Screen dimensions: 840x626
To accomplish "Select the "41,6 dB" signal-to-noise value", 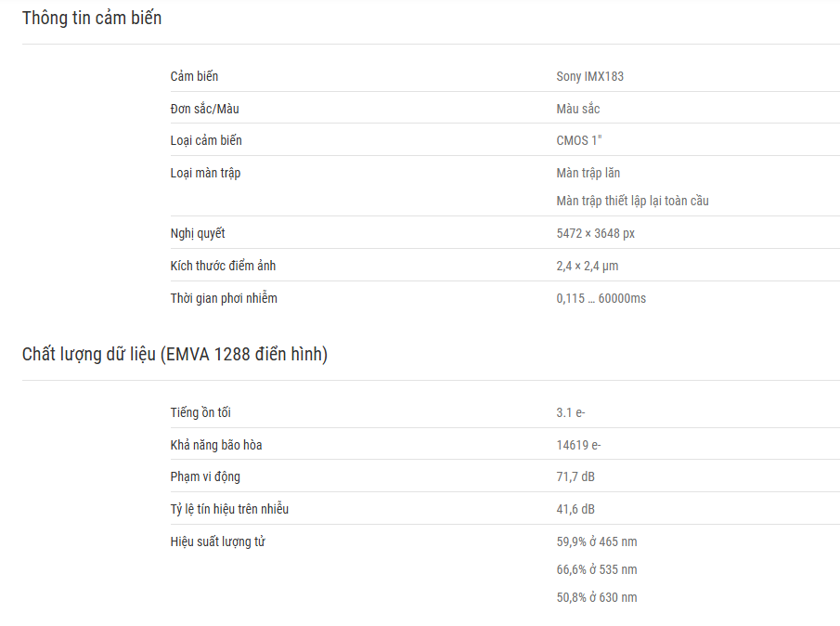I will click(575, 509).
